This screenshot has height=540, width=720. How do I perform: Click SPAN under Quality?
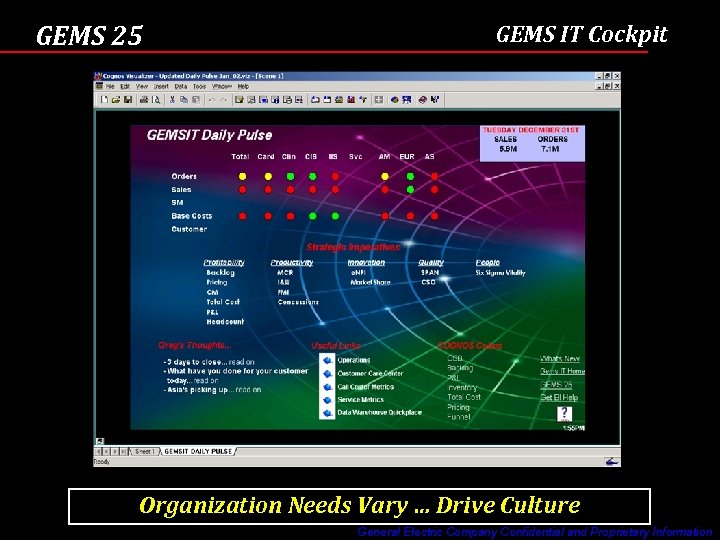430,273
